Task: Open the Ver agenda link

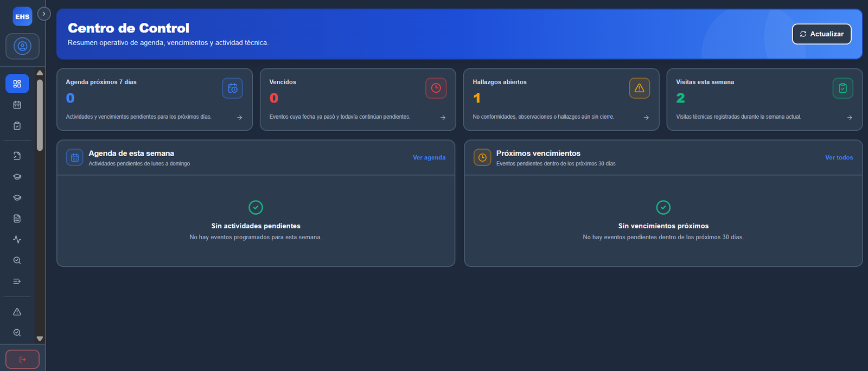Action: [x=429, y=157]
